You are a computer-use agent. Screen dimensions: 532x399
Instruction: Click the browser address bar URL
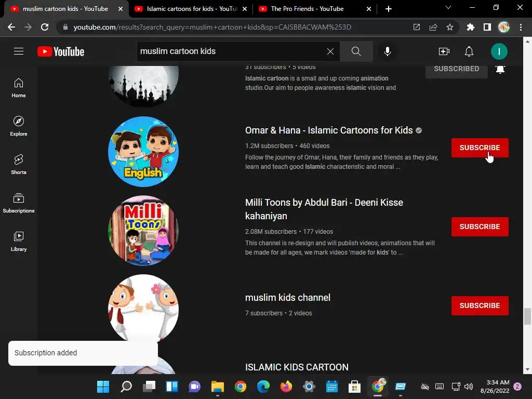click(212, 27)
